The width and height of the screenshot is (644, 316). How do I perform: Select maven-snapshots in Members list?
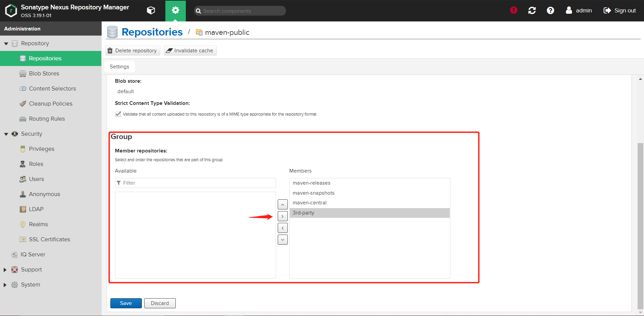370,193
